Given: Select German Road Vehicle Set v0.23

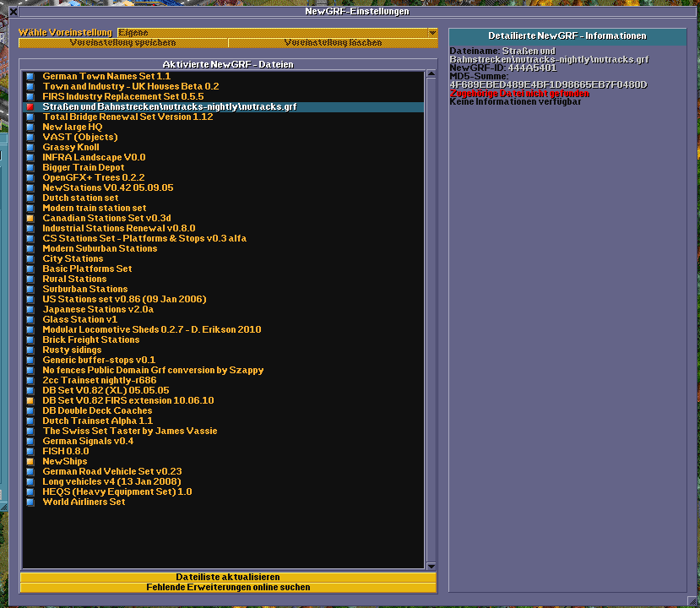Looking at the screenshot, I should pyautogui.click(x=112, y=472).
